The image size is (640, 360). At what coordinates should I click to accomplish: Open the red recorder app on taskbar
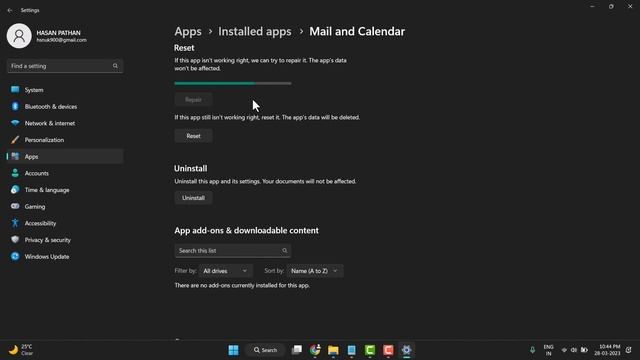pos(388,350)
